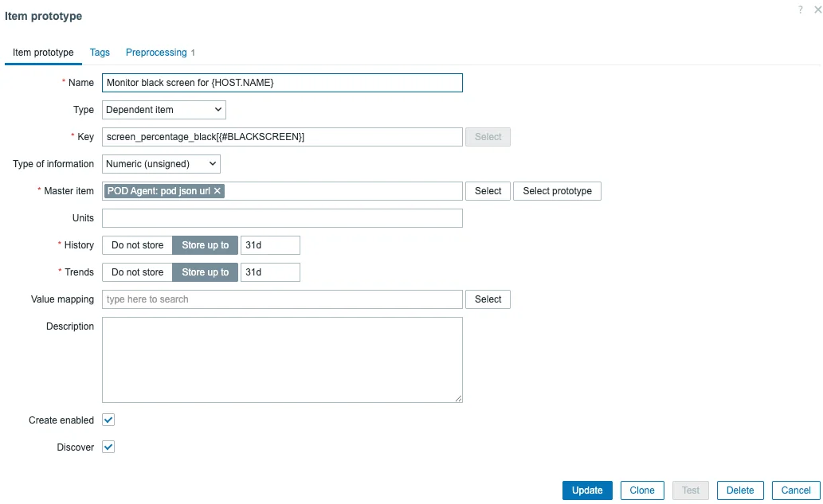Close the Item prototype dialog
Image resolution: width=823 pixels, height=504 pixels.
click(x=817, y=10)
